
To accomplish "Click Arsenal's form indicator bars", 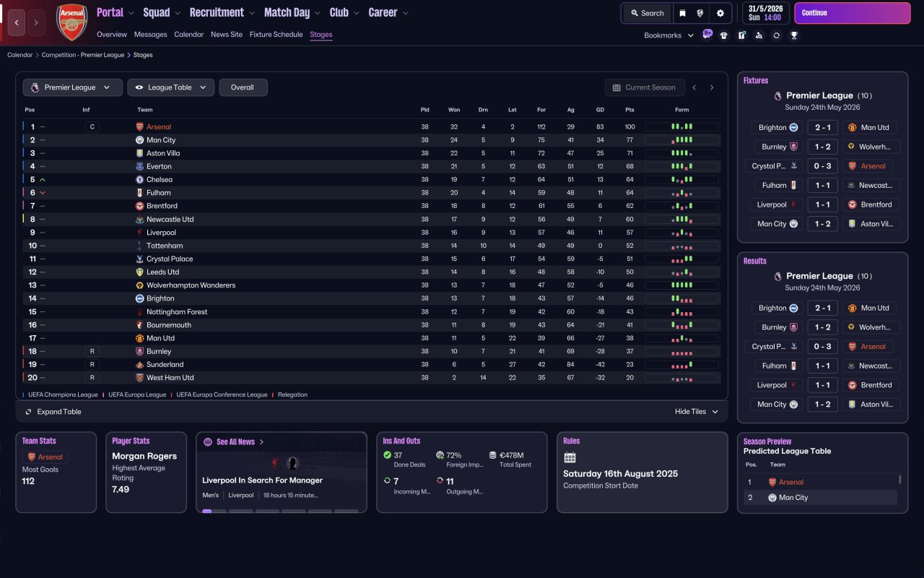I will (x=681, y=127).
